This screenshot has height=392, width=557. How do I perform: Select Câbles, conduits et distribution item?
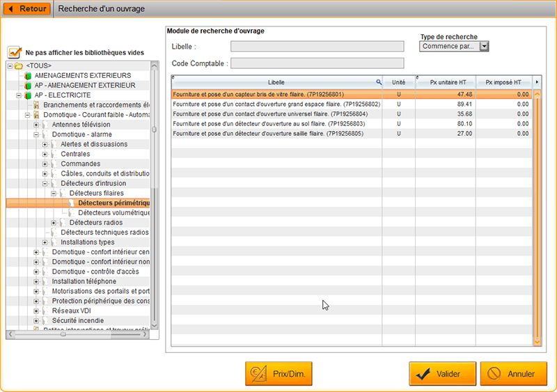(105, 173)
